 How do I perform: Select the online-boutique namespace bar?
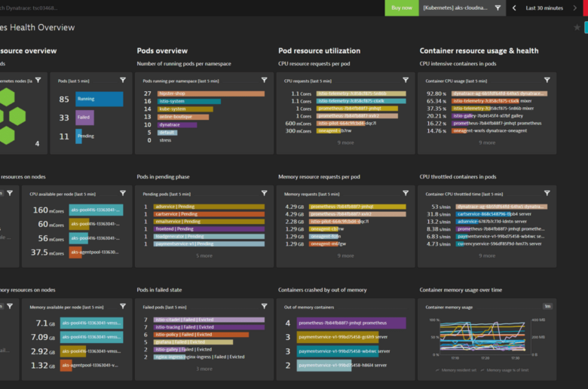183,117
